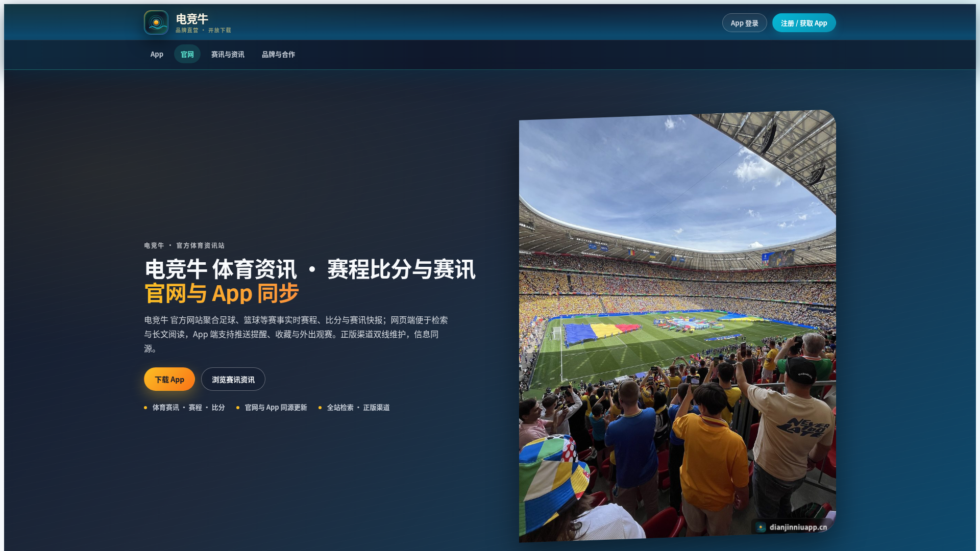Click the small logo icon in image watermark
The height and width of the screenshot is (551, 980).
click(761, 527)
